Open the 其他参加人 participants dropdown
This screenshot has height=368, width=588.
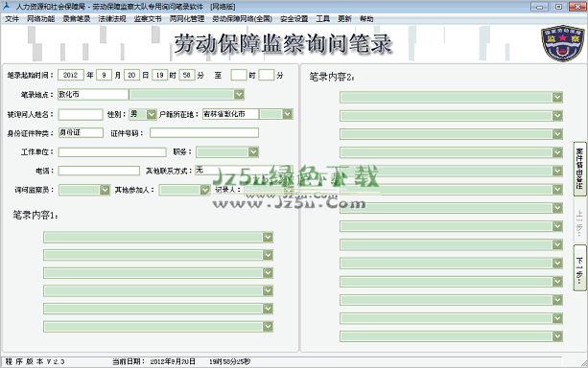tap(204, 190)
